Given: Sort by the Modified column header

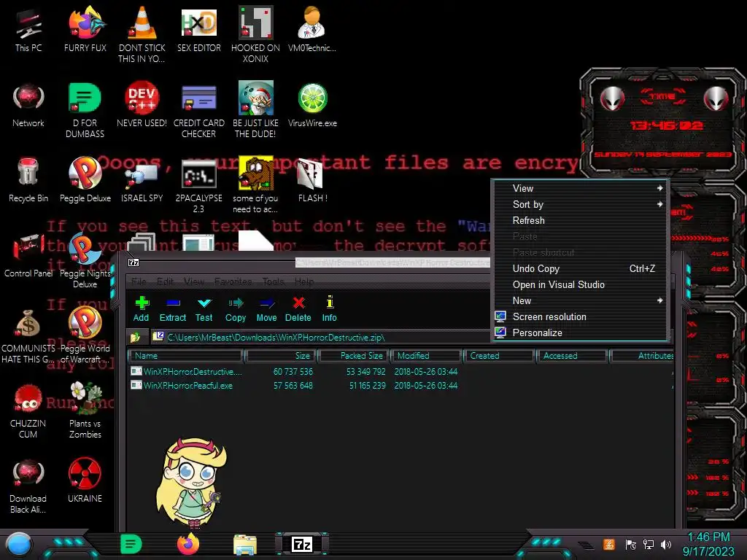Looking at the screenshot, I should pyautogui.click(x=426, y=356).
